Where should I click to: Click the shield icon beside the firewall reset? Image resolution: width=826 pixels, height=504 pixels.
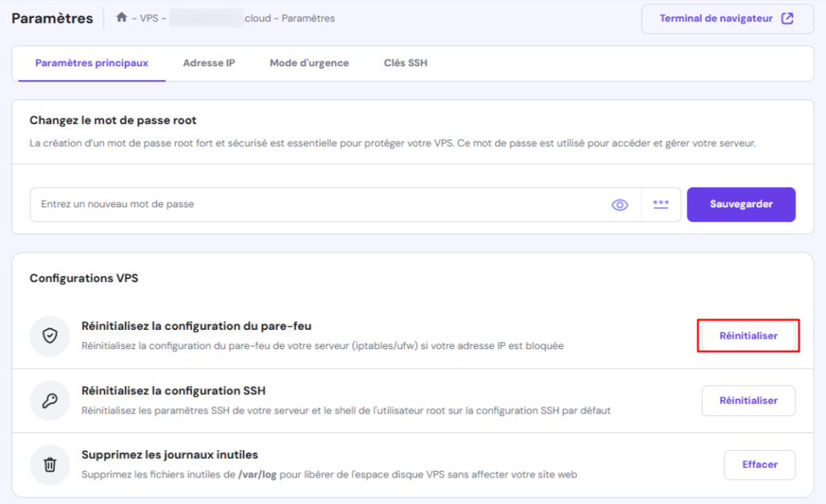50,336
